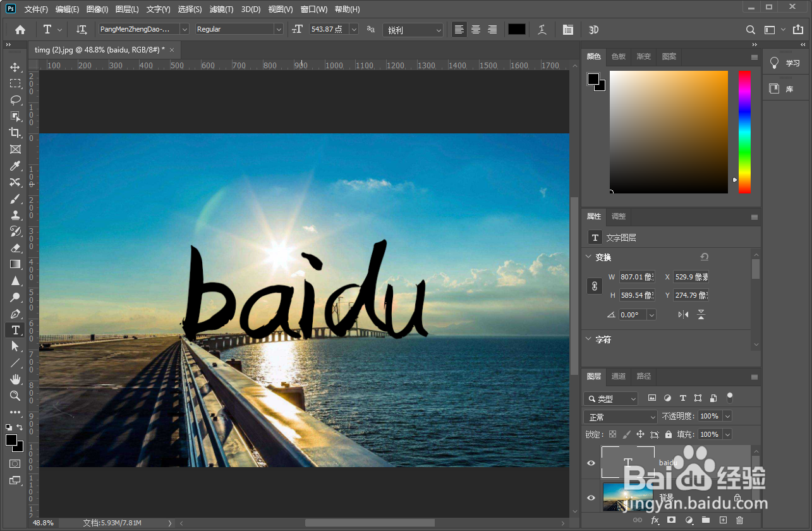Screen dimensions: 812x531
Task: Open the 库 panel
Action: [x=785, y=89]
